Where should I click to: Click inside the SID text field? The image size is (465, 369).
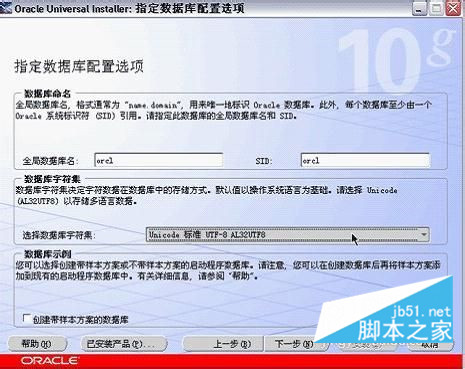[365, 160]
